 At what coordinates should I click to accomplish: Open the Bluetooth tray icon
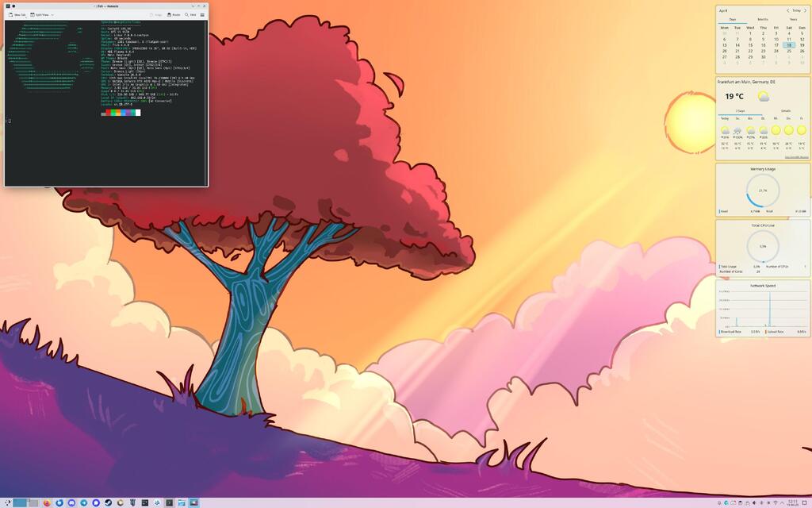click(x=761, y=502)
